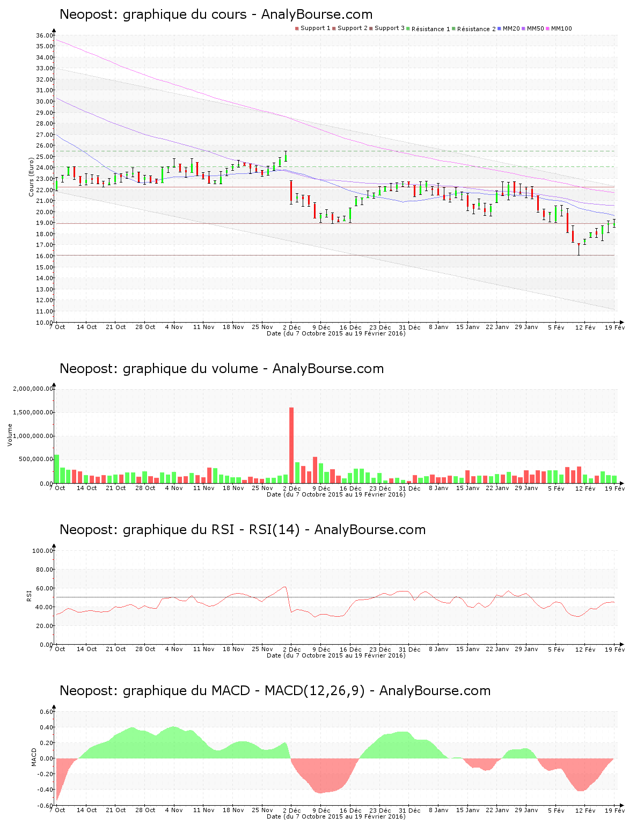Click the 0.60 MACD axis value
This screenshot has width=644, height=832.
click(x=47, y=712)
